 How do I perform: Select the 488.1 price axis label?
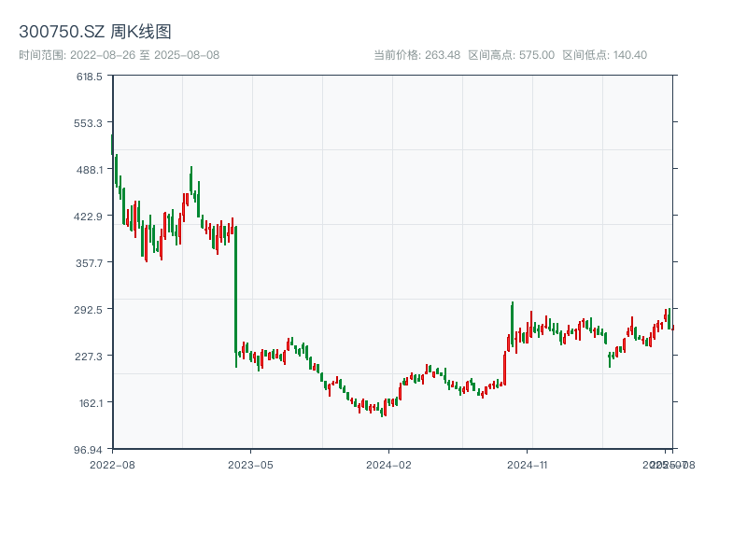(x=90, y=170)
